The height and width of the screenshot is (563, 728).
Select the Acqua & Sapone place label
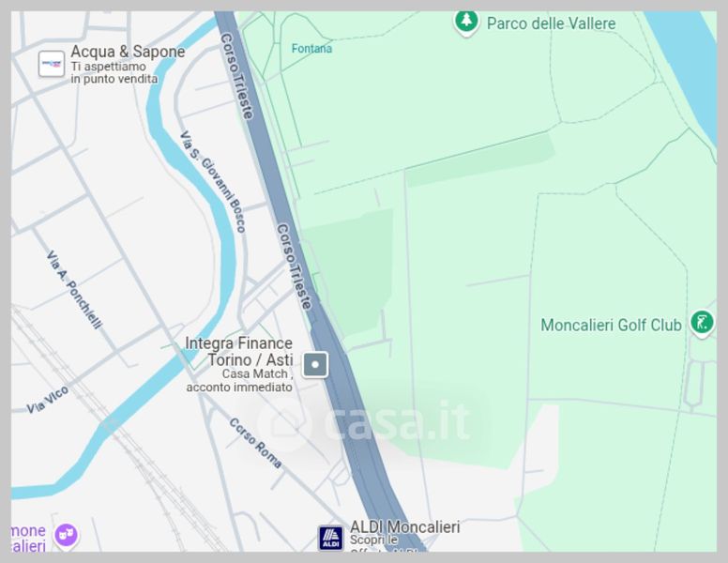(128, 52)
